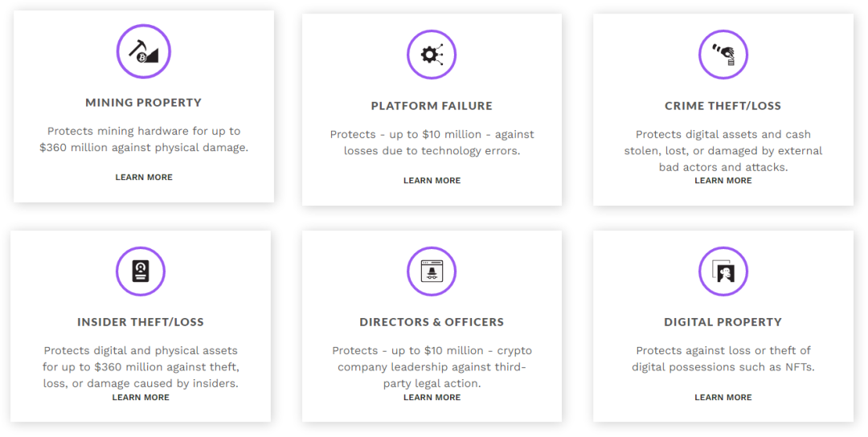This screenshot has width=868, height=437.
Task: Open Learn More under Platform Failure
Action: 432,181
